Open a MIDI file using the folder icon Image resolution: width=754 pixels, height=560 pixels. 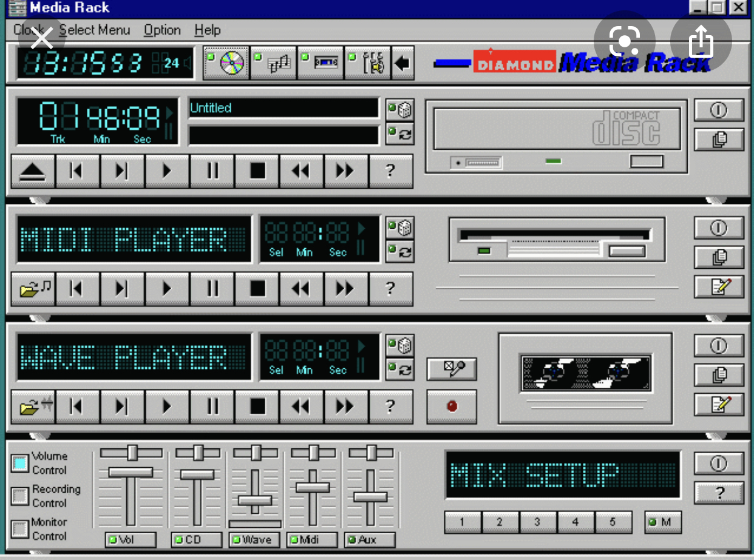pyautogui.click(x=32, y=288)
